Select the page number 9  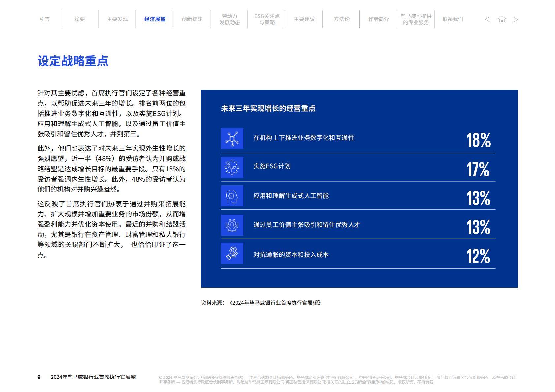click(39, 377)
